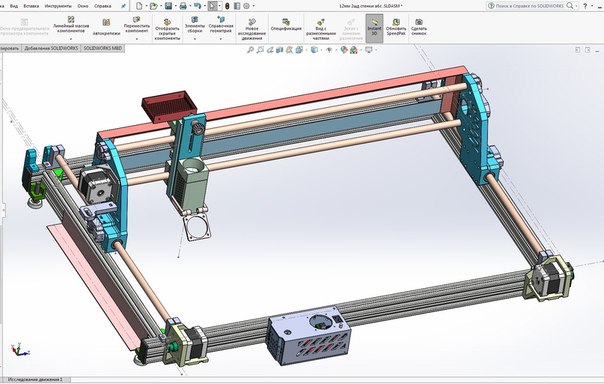Click the coordinate triad in corner

pos(20,350)
